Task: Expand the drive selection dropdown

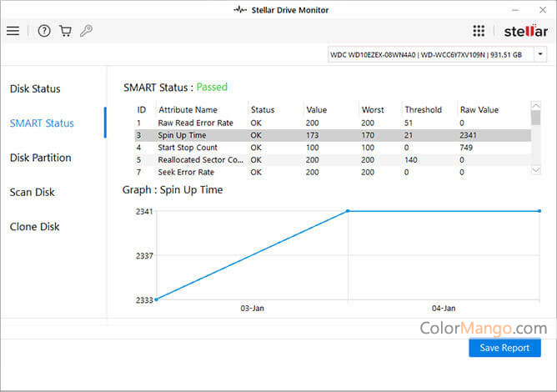Action: (x=540, y=54)
